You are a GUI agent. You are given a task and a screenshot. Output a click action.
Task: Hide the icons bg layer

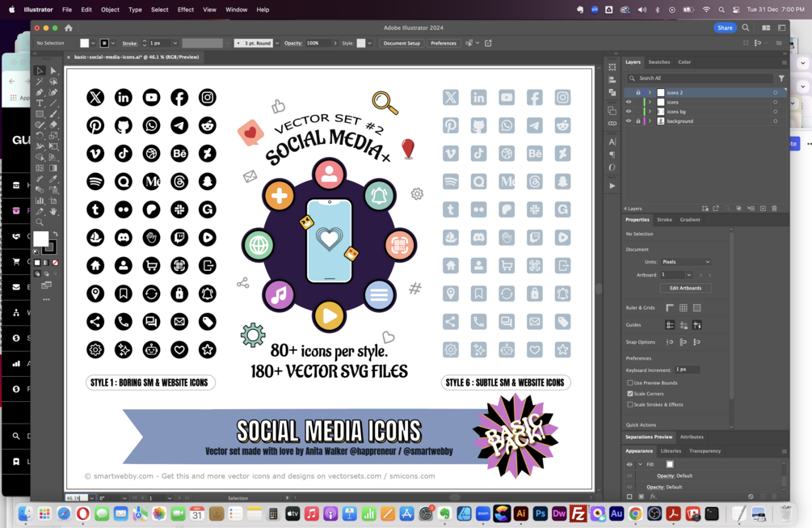click(629, 112)
